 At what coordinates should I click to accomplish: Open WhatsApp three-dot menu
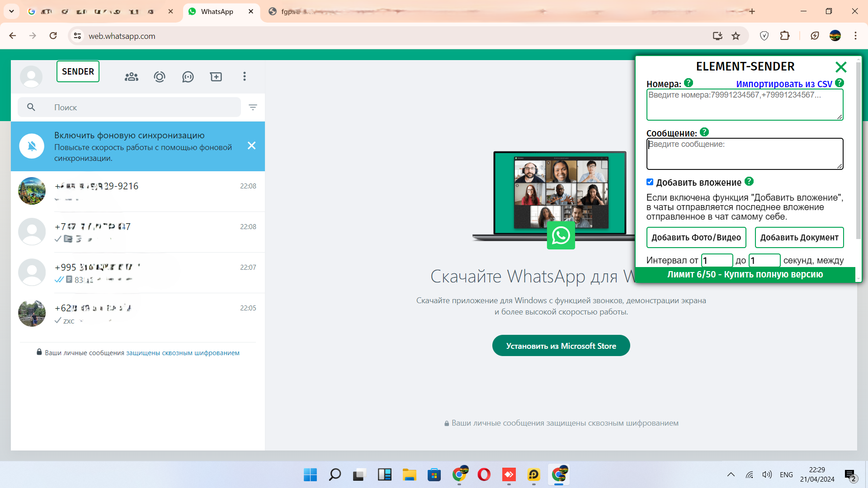(x=245, y=76)
